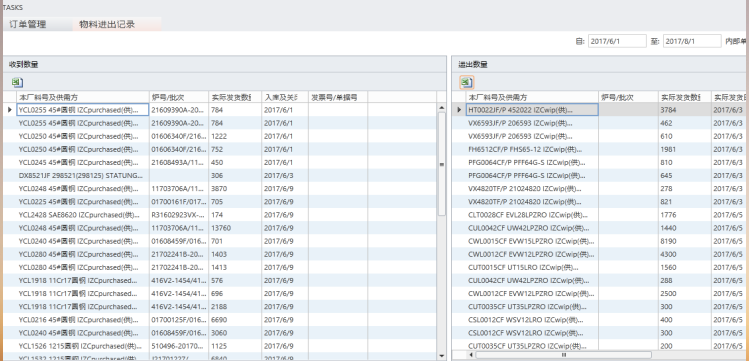
Task: Click batch cell R31602923VX
Action: (179, 215)
